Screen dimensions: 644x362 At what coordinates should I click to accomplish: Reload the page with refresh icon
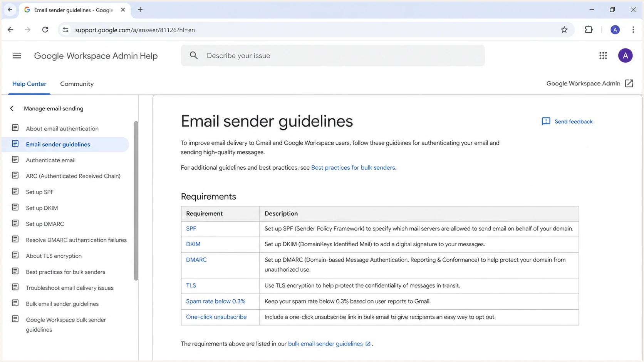point(45,30)
